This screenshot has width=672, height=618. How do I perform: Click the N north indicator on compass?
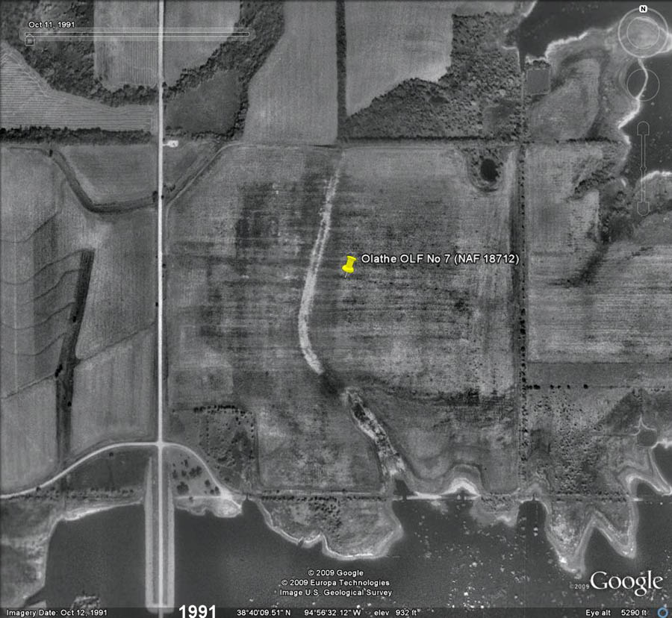pos(643,9)
